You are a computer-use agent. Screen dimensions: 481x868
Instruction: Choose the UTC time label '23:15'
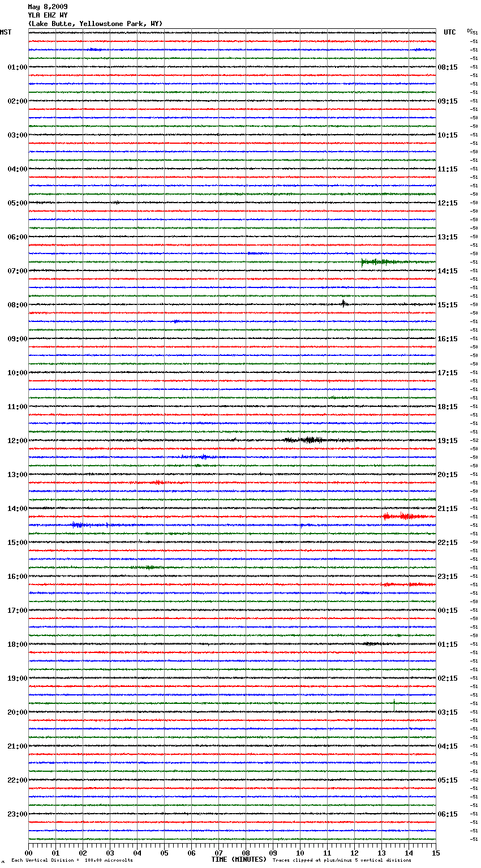coord(448,577)
